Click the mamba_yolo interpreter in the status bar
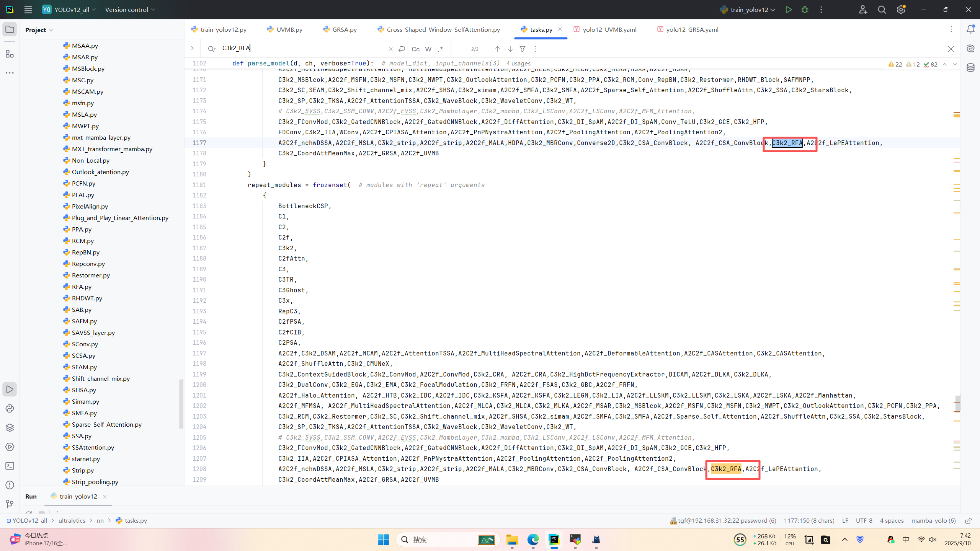Screen dimensions: 980x551 [x=933, y=520]
